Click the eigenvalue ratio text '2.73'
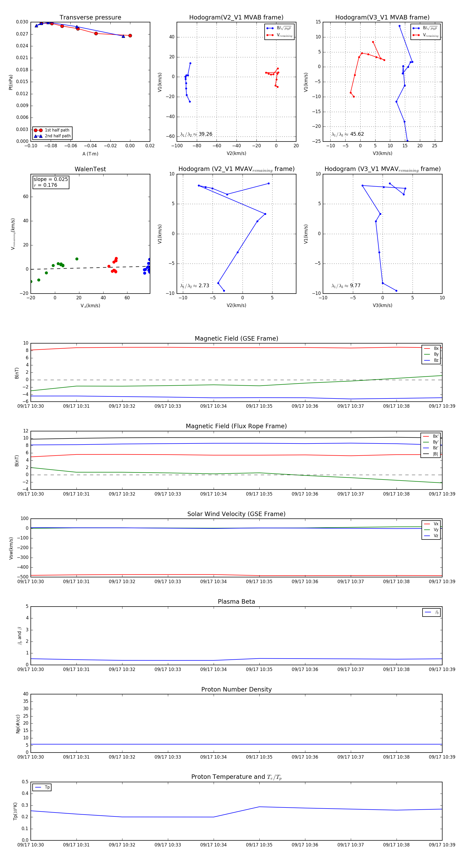This screenshot has height=868, width=473. (204, 286)
